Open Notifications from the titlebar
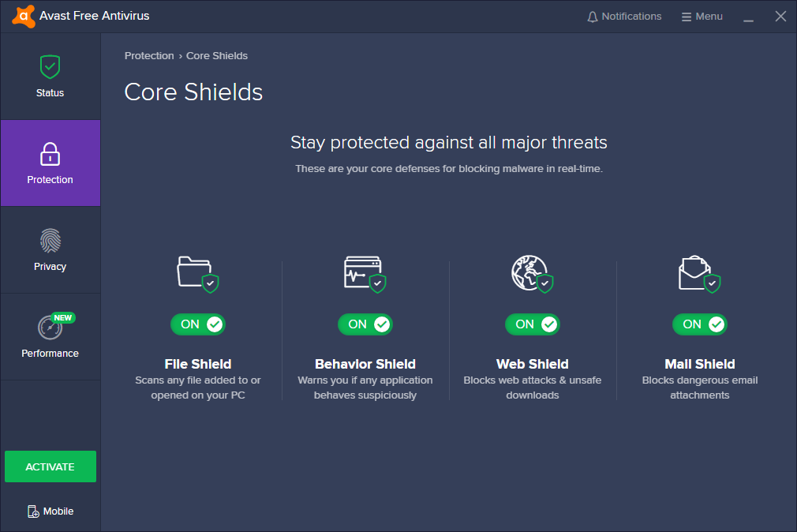Screen dimensions: 797x532 pos(624,16)
